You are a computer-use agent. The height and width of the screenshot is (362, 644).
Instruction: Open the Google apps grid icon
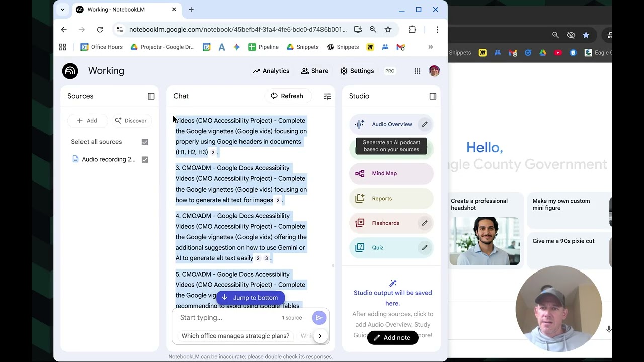[417, 71]
